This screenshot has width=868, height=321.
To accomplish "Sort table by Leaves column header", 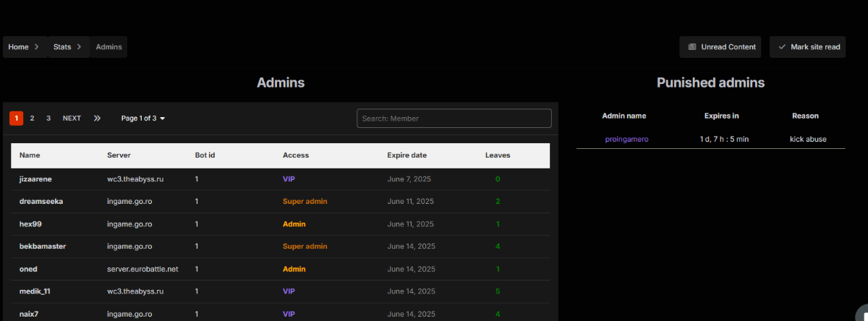I will tap(497, 155).
